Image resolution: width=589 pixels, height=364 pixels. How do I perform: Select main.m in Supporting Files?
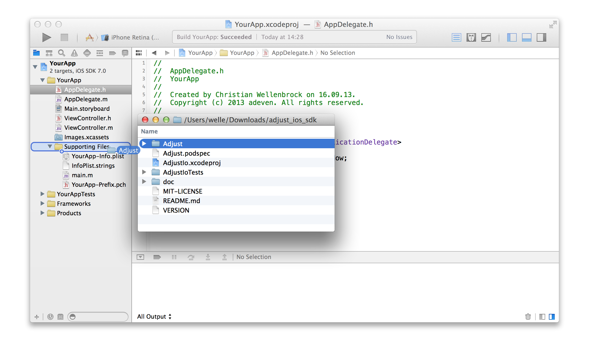(81, 175)
